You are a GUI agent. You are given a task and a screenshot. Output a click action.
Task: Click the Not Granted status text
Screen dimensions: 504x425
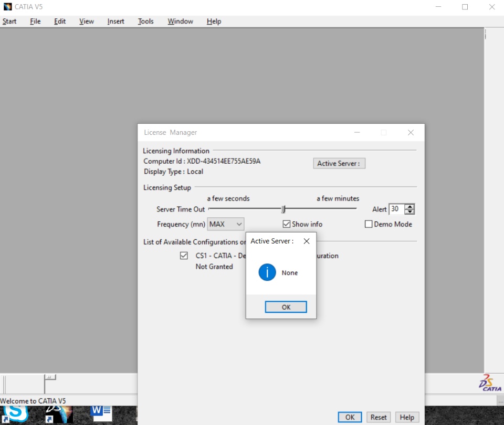point(214,267)
